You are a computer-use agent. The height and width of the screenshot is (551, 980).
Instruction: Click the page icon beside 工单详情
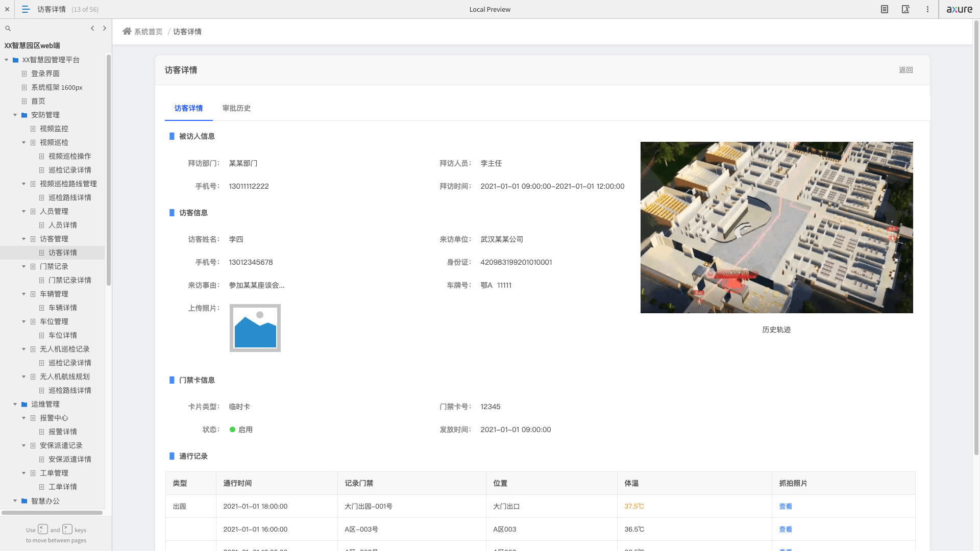tap(41, 487)
